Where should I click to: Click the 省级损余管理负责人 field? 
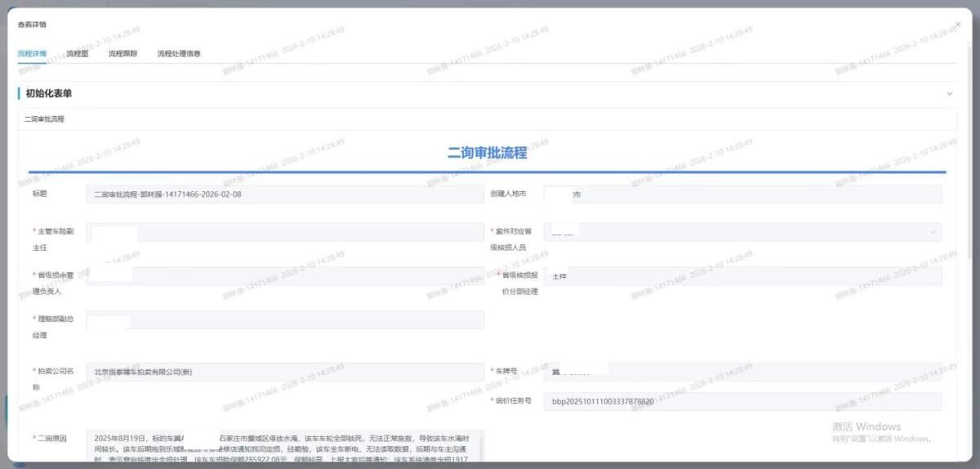coord(284,276)
